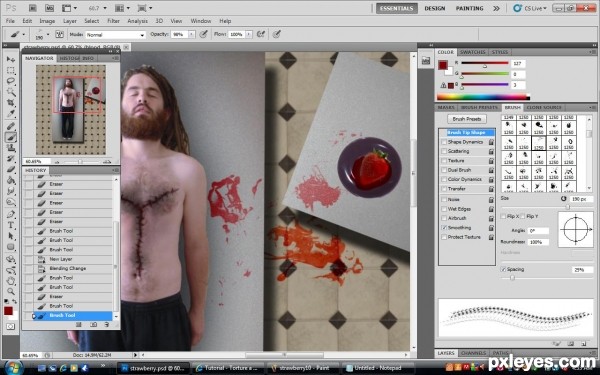Open the brush preset picker dropdown

click(48, 34)
